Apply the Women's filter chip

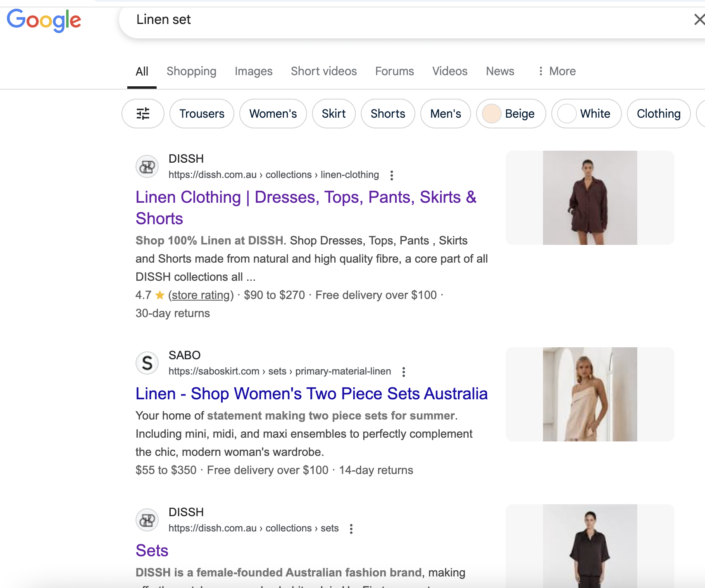[273, 114]
